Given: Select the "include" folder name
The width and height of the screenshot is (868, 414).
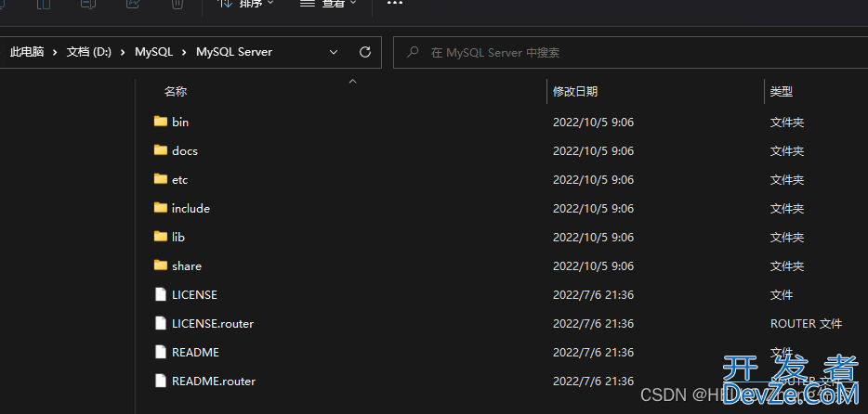Looking at the screenshot, I should tap(191, 208).
